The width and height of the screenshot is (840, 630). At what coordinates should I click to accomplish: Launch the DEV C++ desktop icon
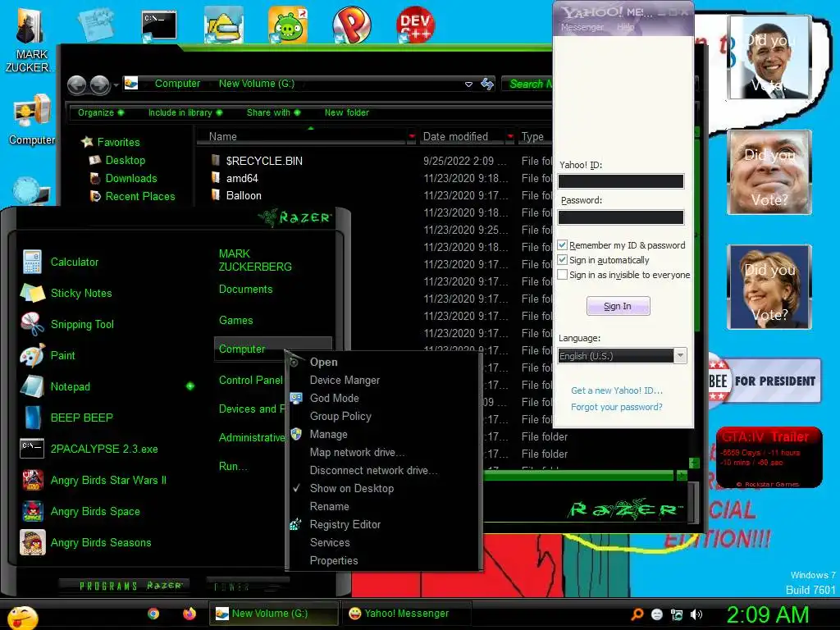point(415,25)
